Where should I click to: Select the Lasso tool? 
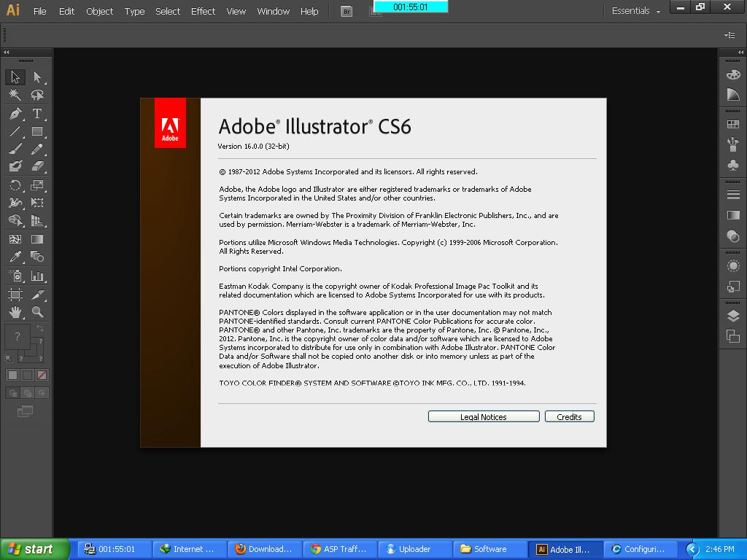click(x=37, y=96)
